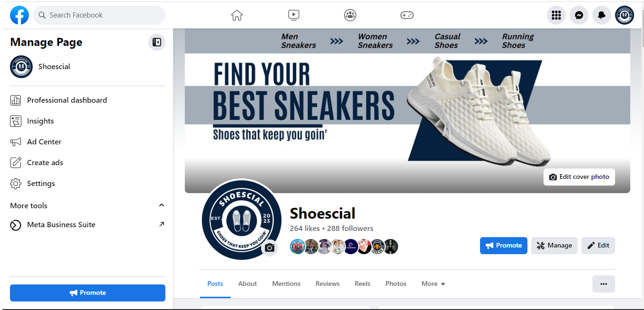Click the camera icon on profile picture
Viewport: 644px width, 310px height.
(270, 248)
